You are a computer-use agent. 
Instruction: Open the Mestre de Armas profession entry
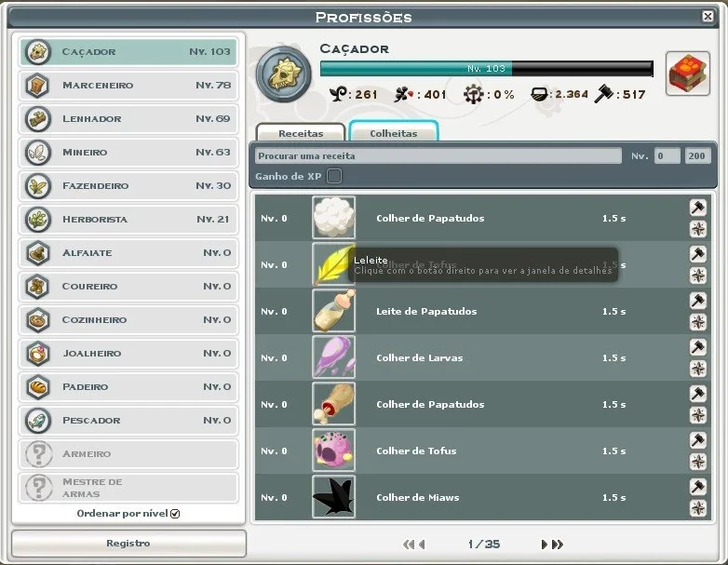(128, 488)
